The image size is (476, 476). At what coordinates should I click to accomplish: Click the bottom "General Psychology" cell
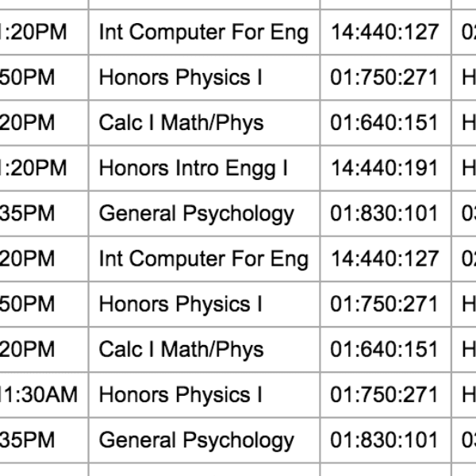196,440
